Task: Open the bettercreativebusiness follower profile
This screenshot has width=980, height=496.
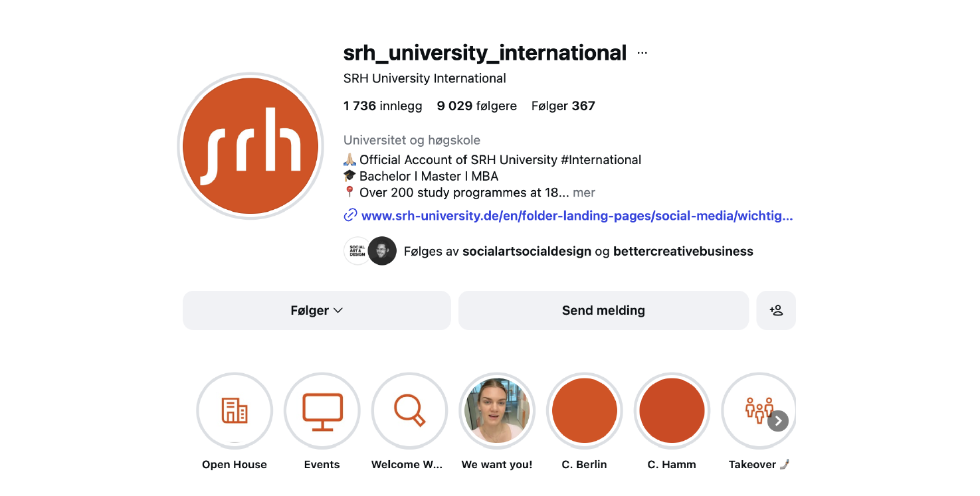Action: 683,251
